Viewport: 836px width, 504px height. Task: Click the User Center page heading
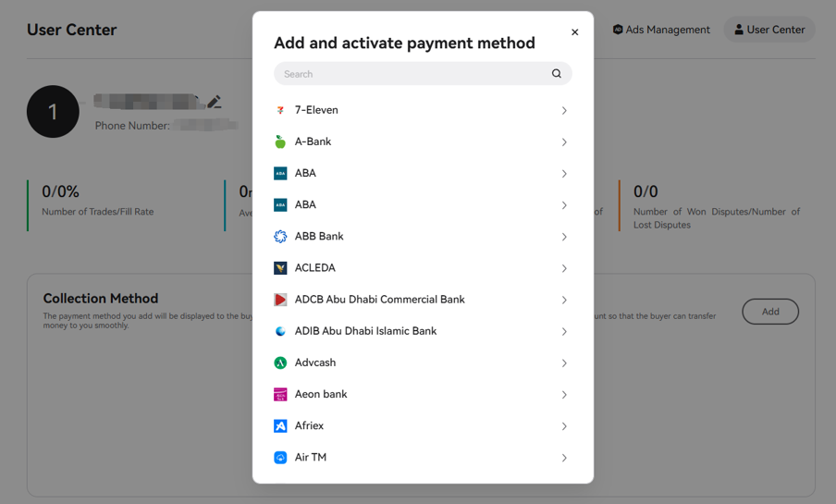click(x=72, y=30)
